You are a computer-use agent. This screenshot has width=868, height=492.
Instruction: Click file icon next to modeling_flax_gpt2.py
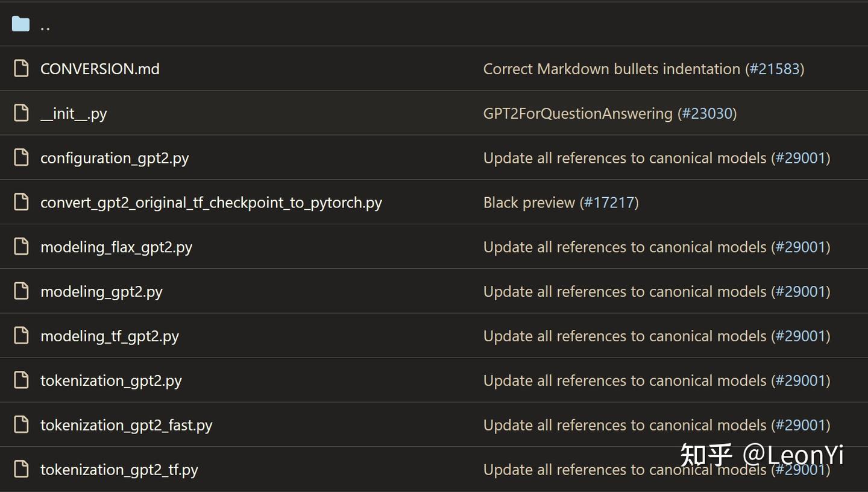coord(21,247)
